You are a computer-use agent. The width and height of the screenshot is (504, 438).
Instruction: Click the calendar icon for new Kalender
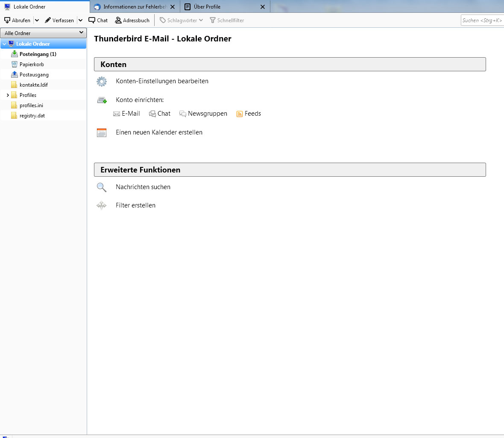click(x=102, y=132)
